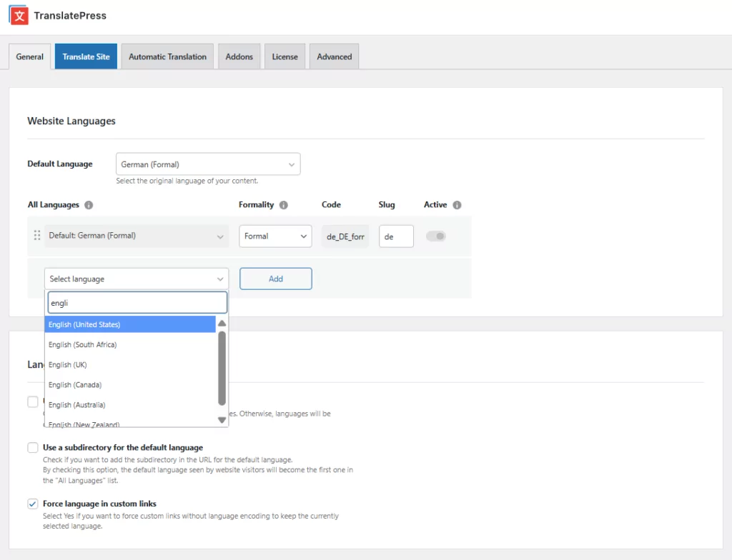Enable subdirectory for the default language
This screenshot has height=560, width=732.
pos(33,448)
